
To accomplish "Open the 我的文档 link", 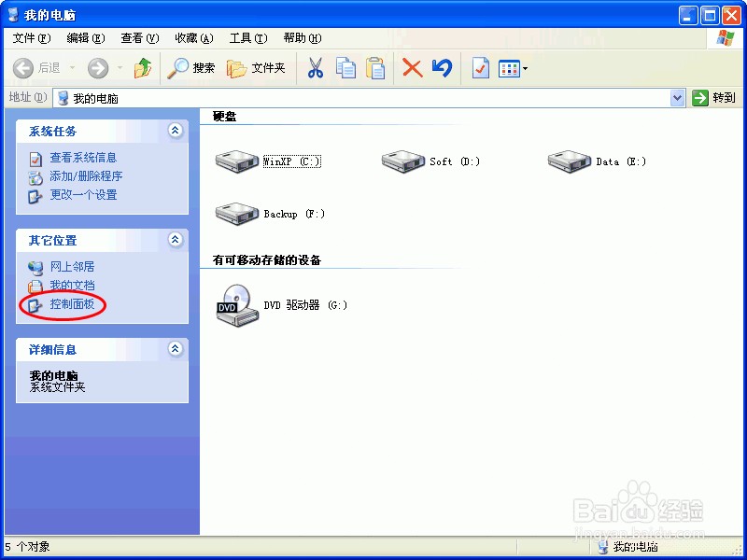I will (x=73, y=286).
